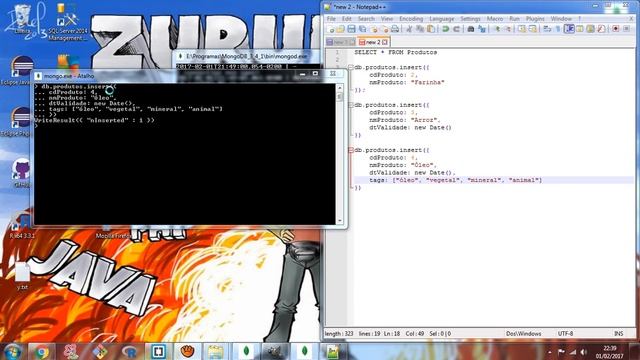This screenshot has height=360, width=640.
Task: Click the first MongoDB leaf taskbar button
Action: (246, 352)
